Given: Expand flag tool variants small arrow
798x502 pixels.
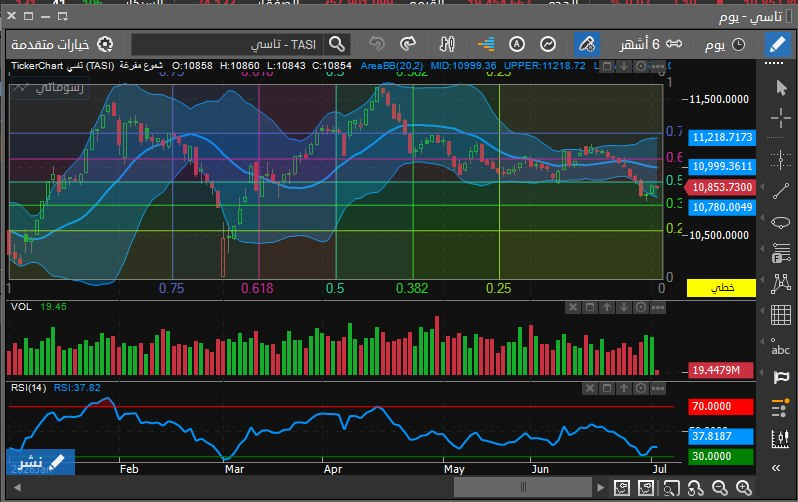Looking at the screenshot, I should 762,373.
